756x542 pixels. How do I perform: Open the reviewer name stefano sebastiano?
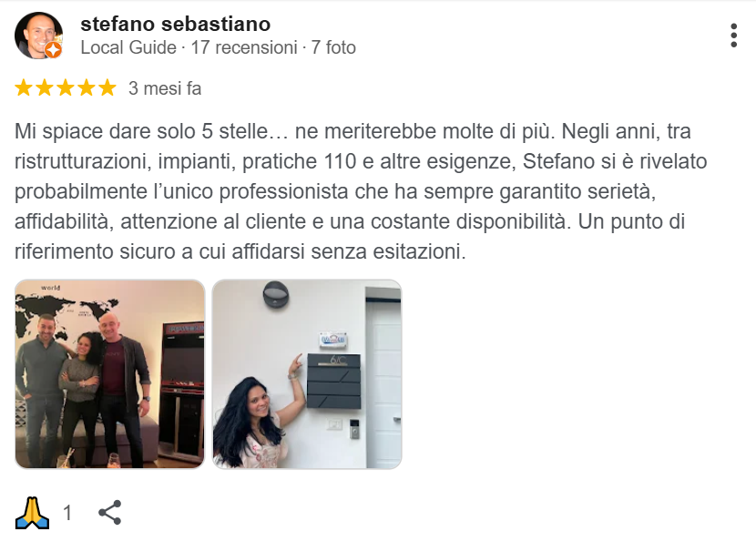point(176,24)
